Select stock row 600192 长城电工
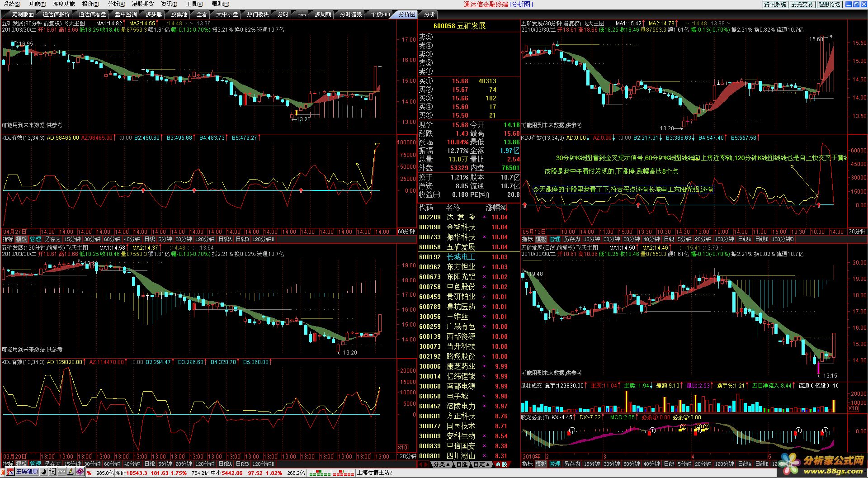The width and height of the screenshot is (868, 478). [x=468, y=257]
